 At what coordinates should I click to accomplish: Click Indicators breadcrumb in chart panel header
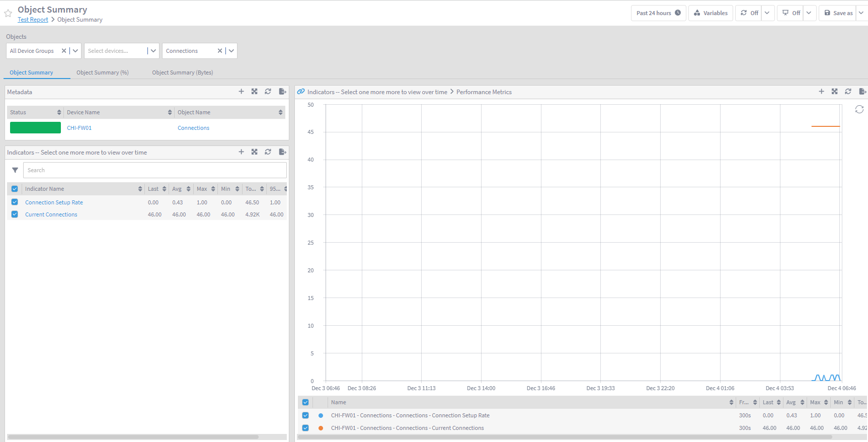[377, 92]
